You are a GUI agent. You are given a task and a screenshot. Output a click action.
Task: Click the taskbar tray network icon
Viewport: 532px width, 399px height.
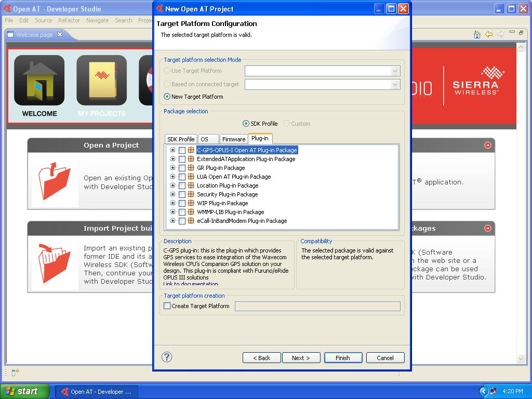coord(494,391)
